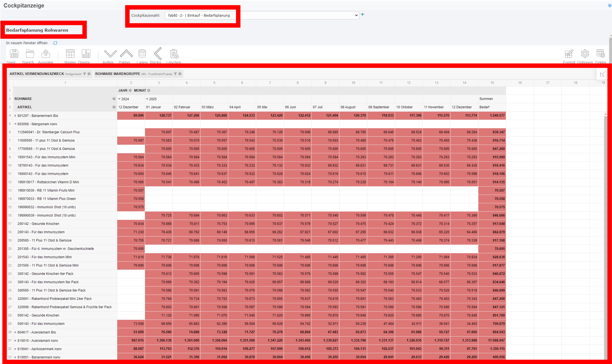
Task: Click the Löschen trash icon
Action: click(174, 54)
